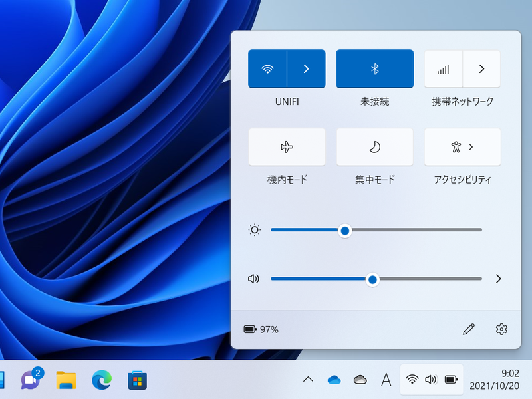Toggle the Bluetooth 未接続 tile
This screenshot has width=532, height=399.
pyautogui.click(x=374, y=68)
